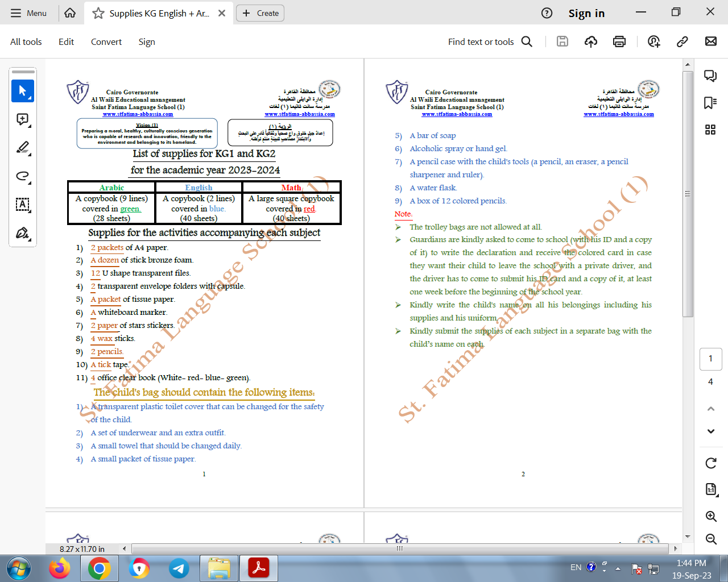Click vertical scrollbar down arrow

tap(688, 537)
